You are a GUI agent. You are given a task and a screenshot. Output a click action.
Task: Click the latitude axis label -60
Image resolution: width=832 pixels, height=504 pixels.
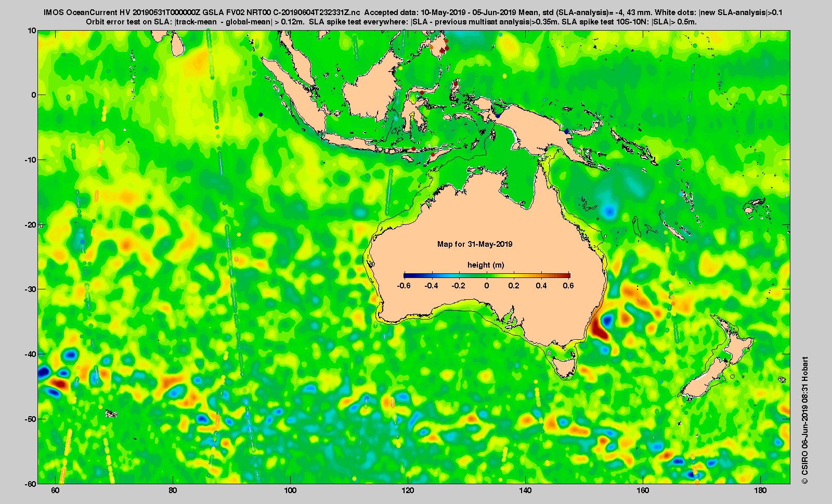(31, 483)
